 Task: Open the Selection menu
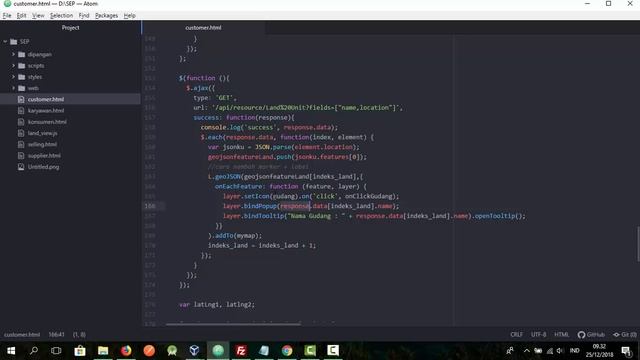61,16
